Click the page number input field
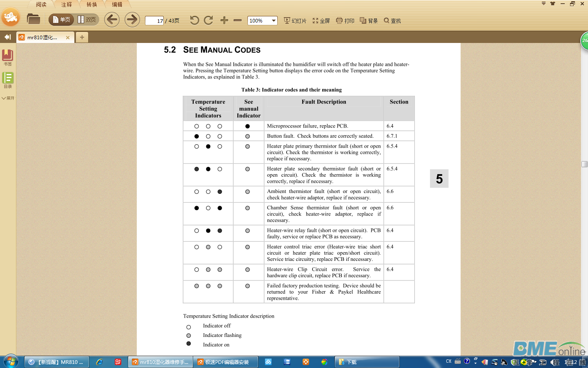 pos(154,20)
